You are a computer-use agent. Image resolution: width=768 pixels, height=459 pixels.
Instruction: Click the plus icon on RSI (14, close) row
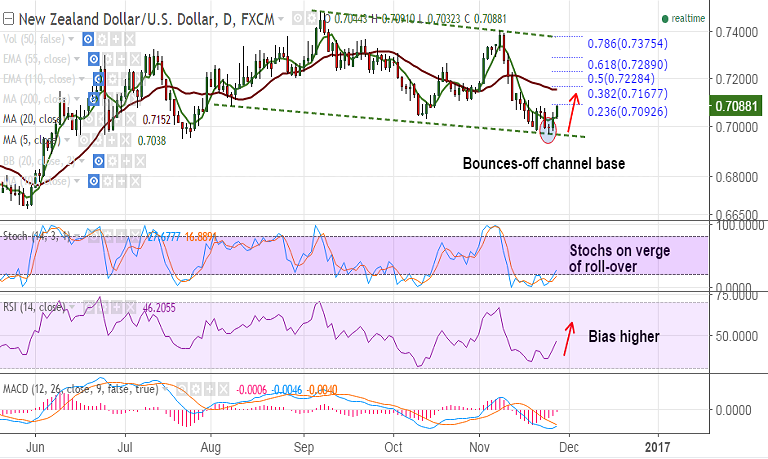[x=117, y=307]
